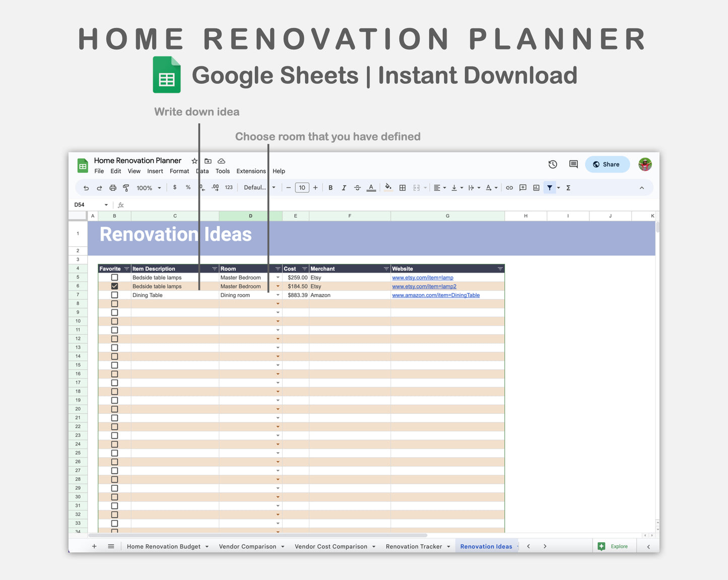This screenshot has height=580, width=728.
Task: Select the Paint format icon
Action: pos(126,187)
